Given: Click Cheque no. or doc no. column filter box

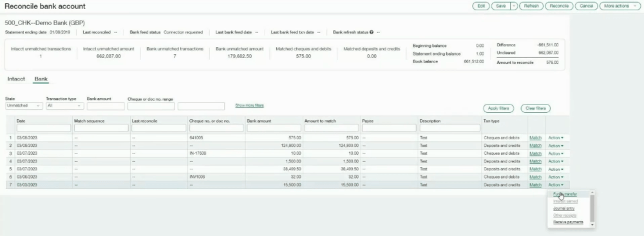Looking at the screenshot, I should tap(216, 128).
